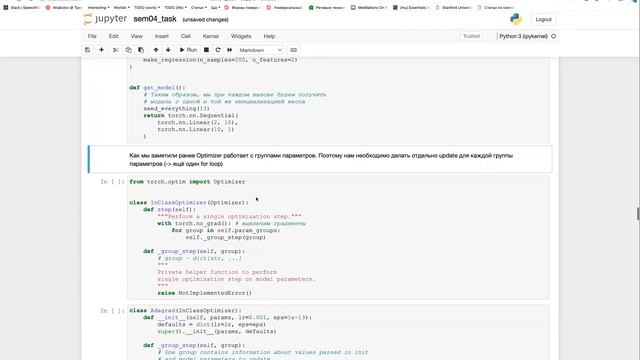Open command palette keyboard icon
The height and width of the screenshot is (360, 640).
coord(293,50)
